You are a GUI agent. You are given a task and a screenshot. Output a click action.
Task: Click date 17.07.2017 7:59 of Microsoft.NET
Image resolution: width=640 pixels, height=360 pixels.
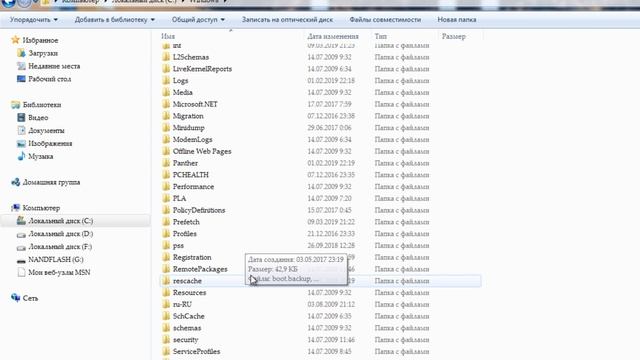tap(329, 104)
